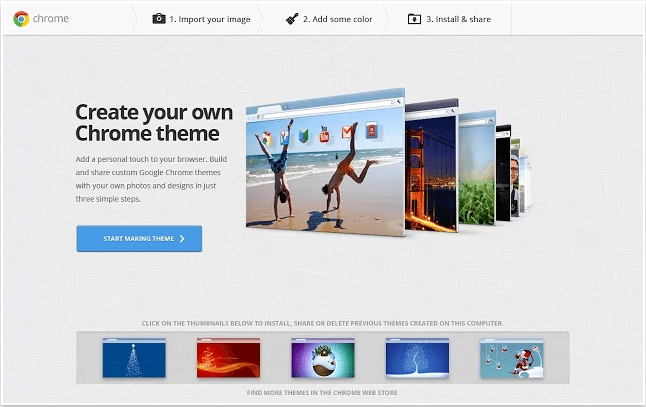
Task: Open the '2. Add some color' step
Action: pyautogui.click(x=329, y=19)
